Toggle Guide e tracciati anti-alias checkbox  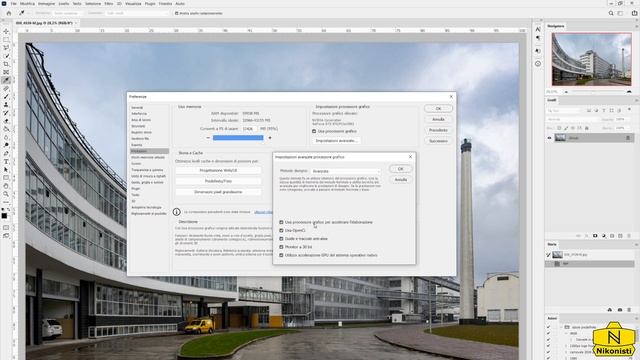click(x=281, y=239)
